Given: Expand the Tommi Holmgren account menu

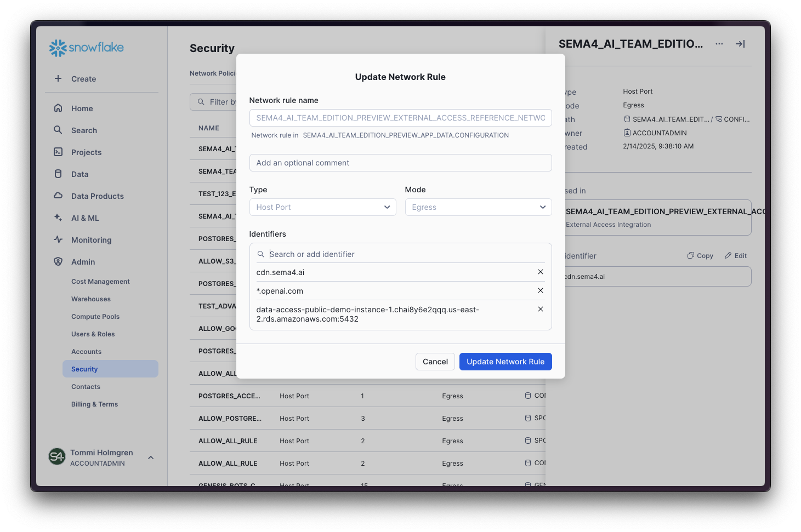Looking at the screenshot, I should 151,457.
